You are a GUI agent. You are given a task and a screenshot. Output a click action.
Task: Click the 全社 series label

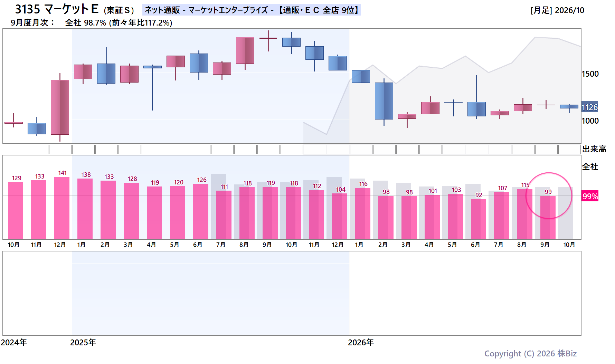[x=590, y=166]
